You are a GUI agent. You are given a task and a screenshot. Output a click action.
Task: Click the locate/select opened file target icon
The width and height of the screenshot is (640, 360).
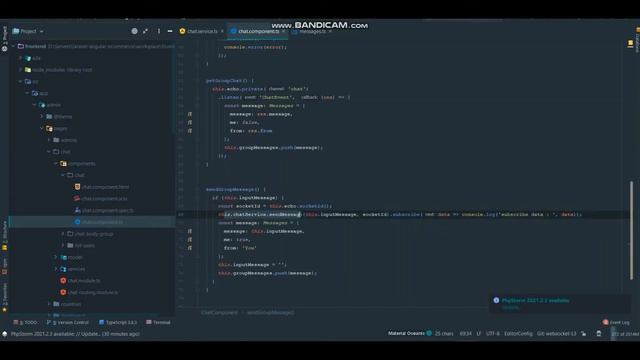134,31
